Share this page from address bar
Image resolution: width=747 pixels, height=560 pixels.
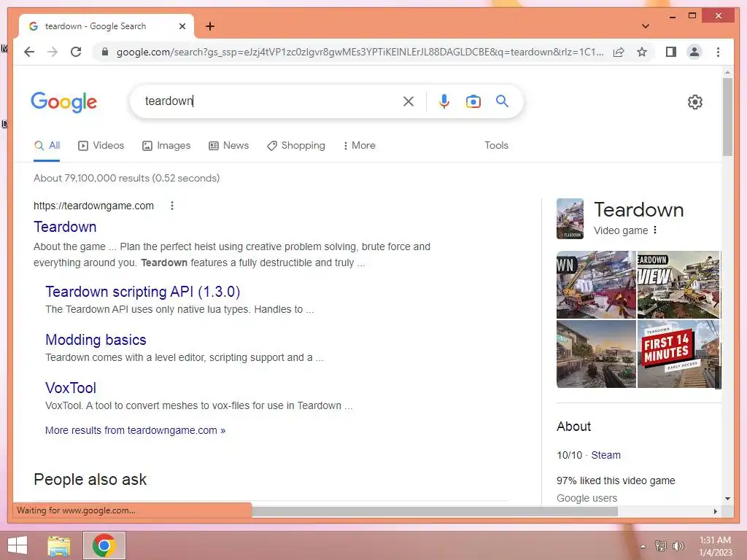tap(619, 52)
